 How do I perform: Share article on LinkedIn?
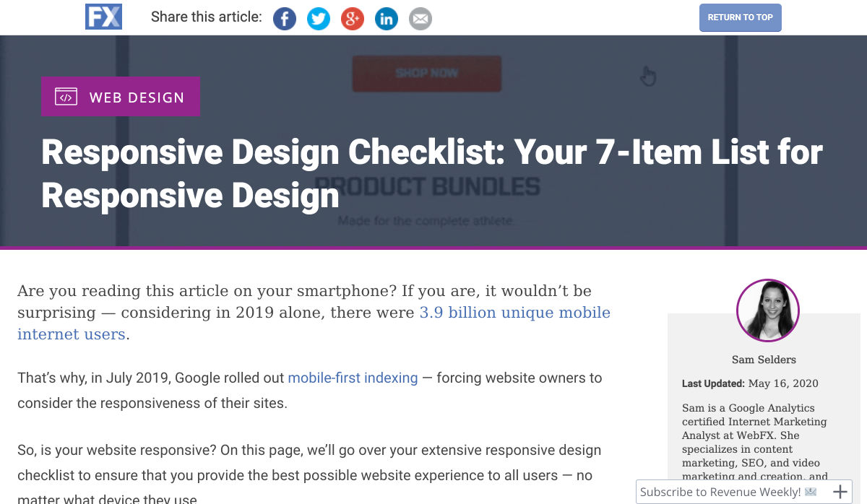click(387, 18)
